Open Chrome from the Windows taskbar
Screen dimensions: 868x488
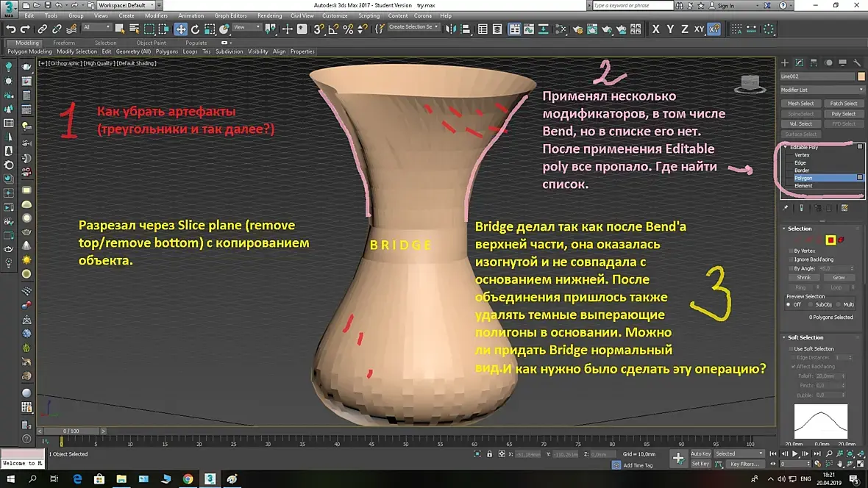(188, 478)
